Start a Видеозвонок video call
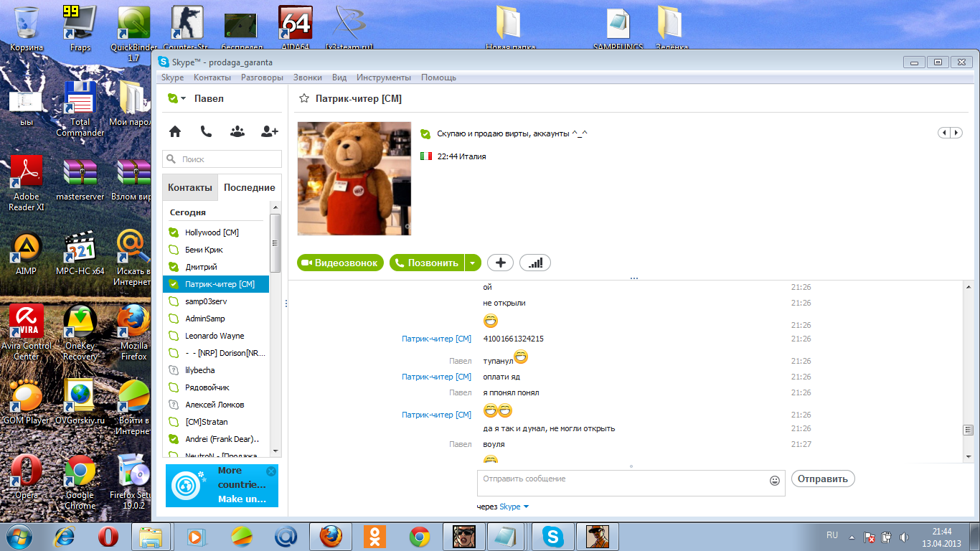 coord(341,263)
